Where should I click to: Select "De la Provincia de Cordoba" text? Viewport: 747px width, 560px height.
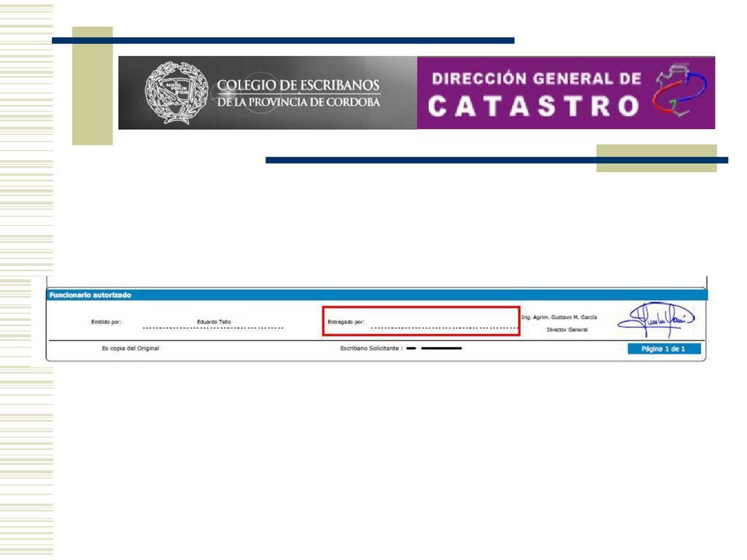(x=298, y=102)
